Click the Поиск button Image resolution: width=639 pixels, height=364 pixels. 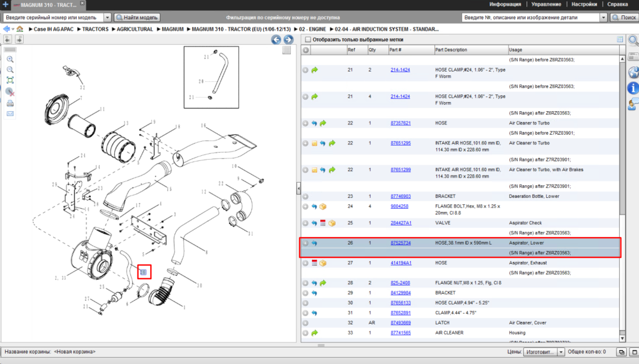tap(624, 17)
